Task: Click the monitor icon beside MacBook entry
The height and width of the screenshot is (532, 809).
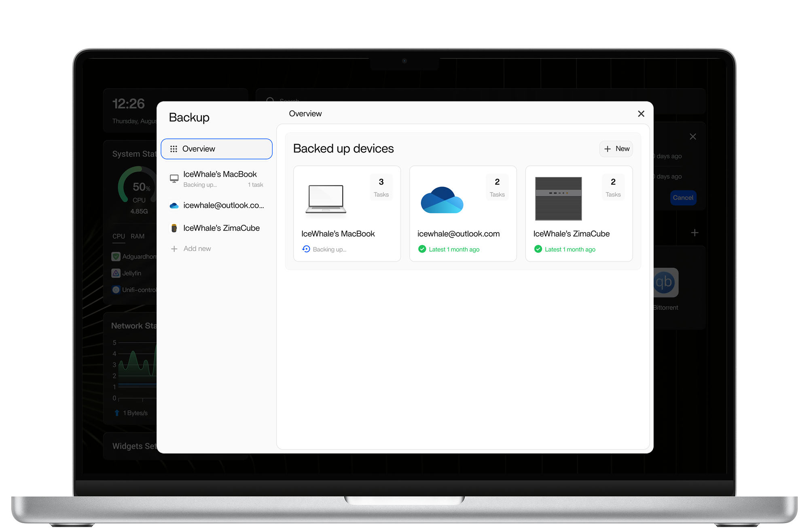Action: [x=174, y=178]
